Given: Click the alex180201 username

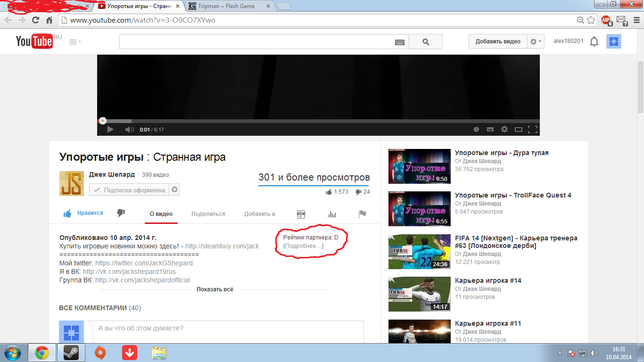Looking at the screenshot, I should click(x=568, y=41).
